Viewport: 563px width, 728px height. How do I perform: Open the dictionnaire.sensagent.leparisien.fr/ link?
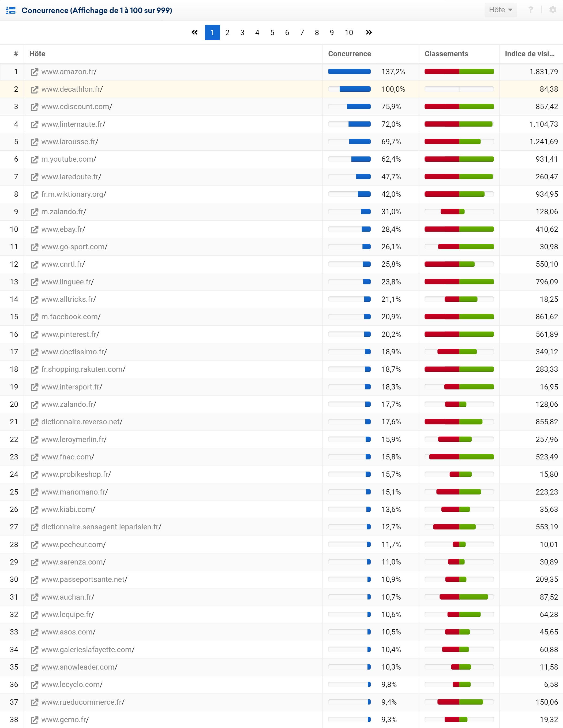tap(101, 527)
